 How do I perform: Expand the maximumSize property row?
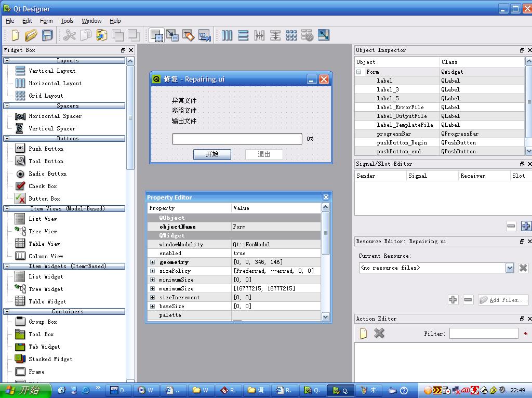152,289
